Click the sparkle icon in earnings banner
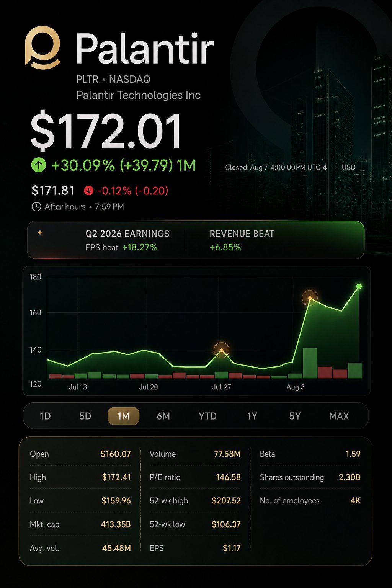The height and width of the screenshot is (588, 392). pyautogui.click(x=40, y=233)
